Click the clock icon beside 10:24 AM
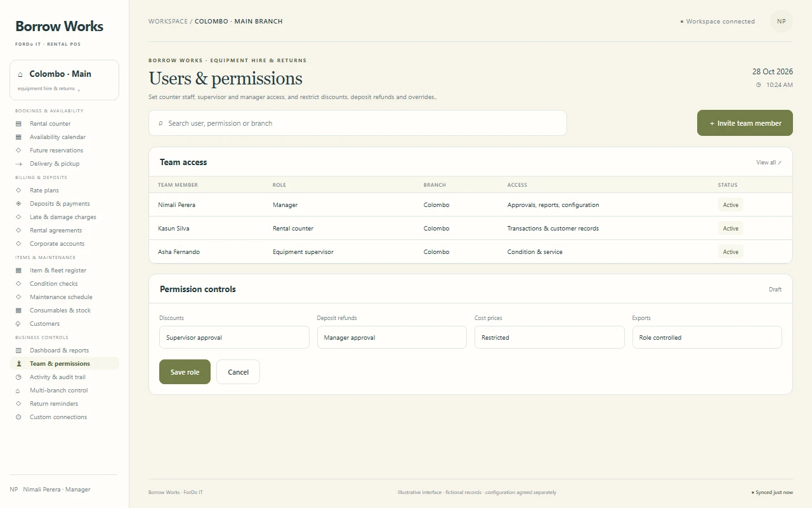Screen dimensions: 812x508 (759, 85)
